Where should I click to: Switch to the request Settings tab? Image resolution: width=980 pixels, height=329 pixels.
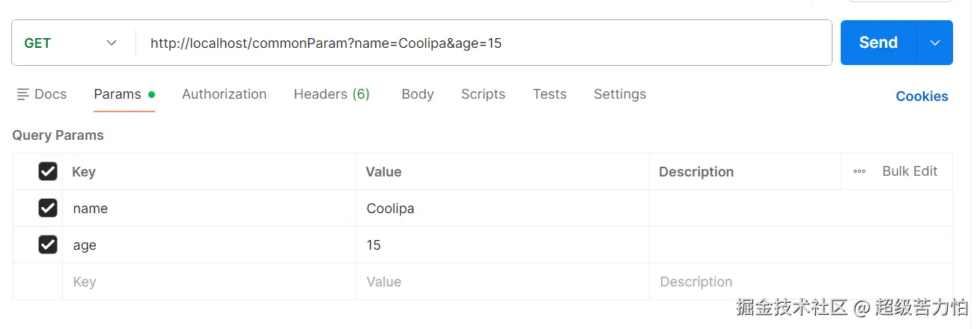(619, 94)
